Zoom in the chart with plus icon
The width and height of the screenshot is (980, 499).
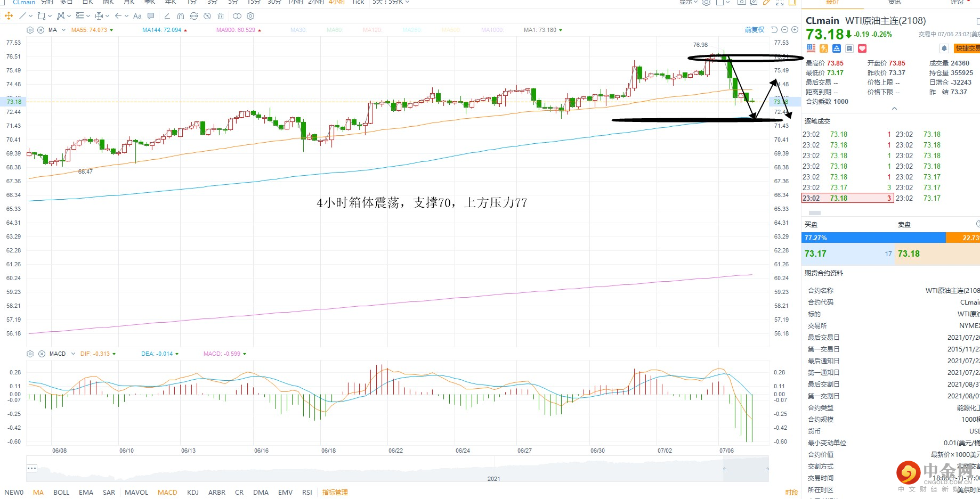795,30
